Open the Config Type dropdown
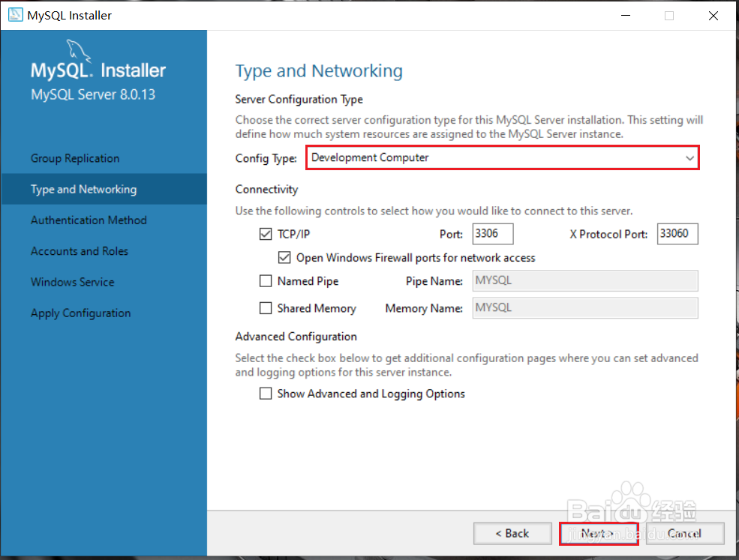739x560 pixels. pyautogui.click(x=503, y=157)
